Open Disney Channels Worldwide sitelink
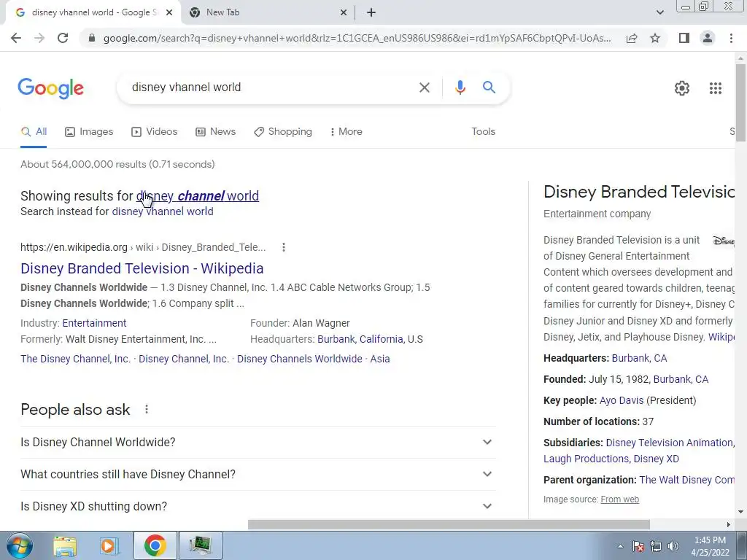This screenshot has height=560, width=747. pyautogui.click(x=300, y=359)
